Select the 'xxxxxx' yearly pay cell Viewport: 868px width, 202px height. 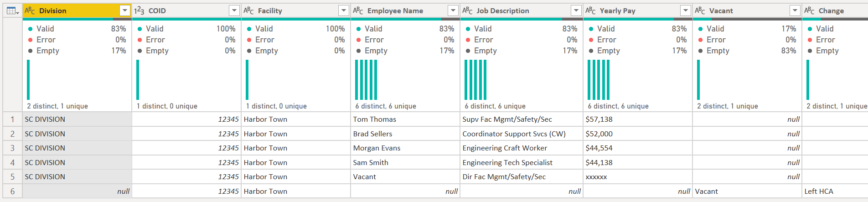638,176
